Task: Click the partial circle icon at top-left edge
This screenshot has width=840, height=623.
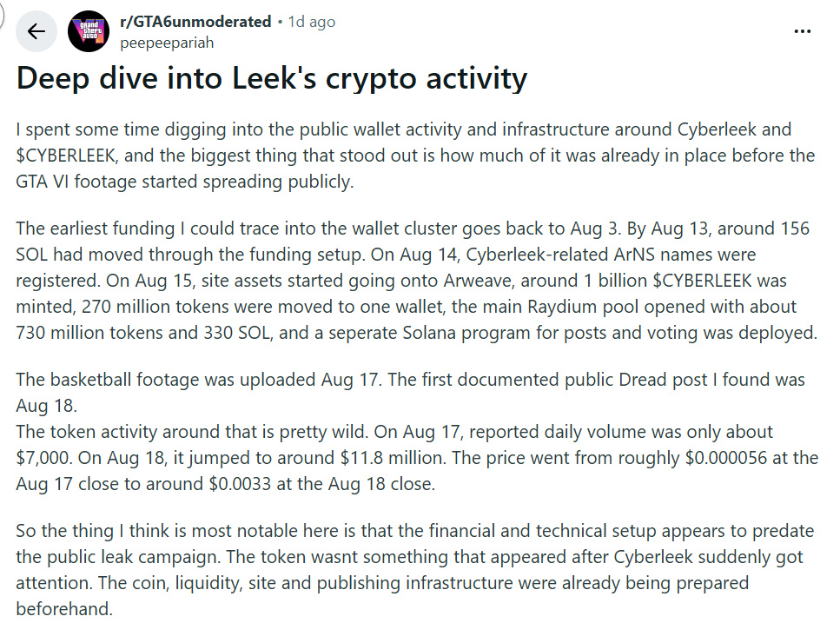Action: (x=2, y=14)
